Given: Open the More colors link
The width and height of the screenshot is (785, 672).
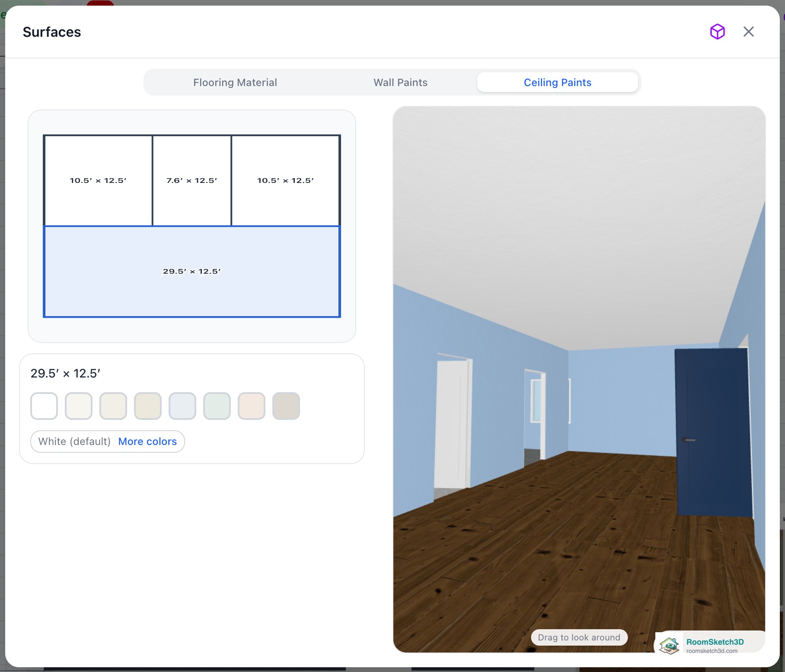Looking at the screenshot, I should (x=147, y=442).
